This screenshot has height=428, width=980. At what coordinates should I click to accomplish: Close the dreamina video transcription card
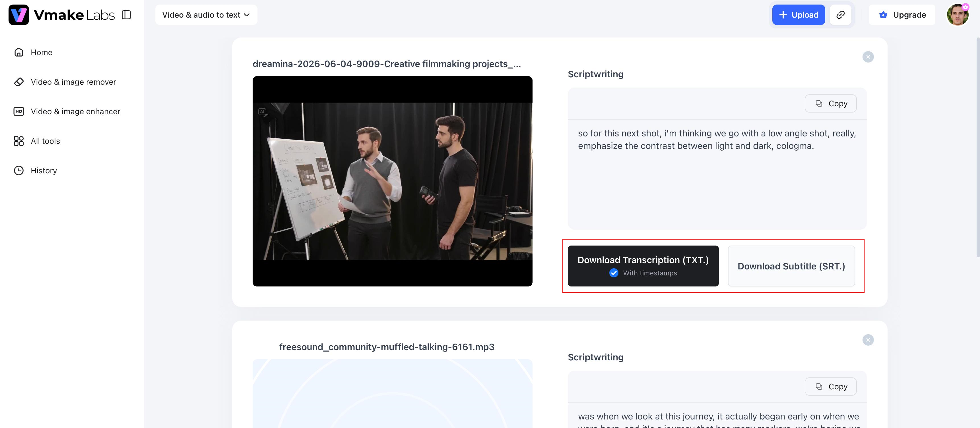(868, 57)
